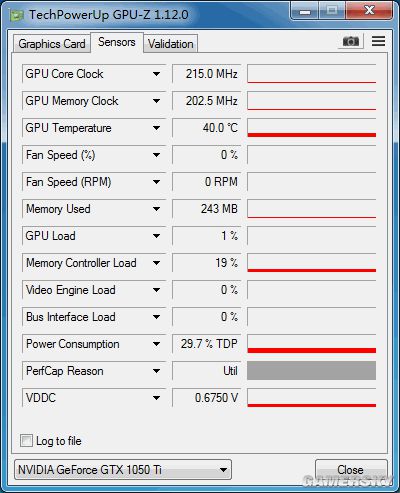Enable the Log to file checkbox

[x=26, y=440]
